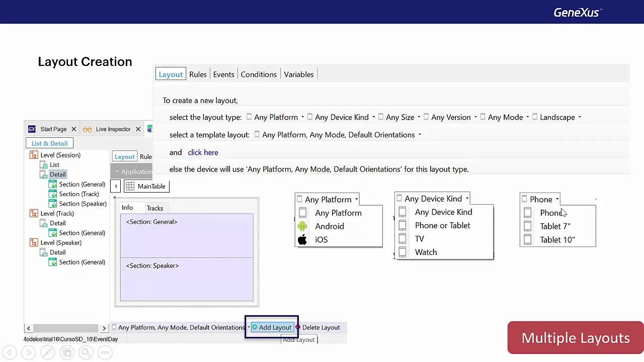Switch to the Variables tab
644x362 pixels.
click(299, 74)
